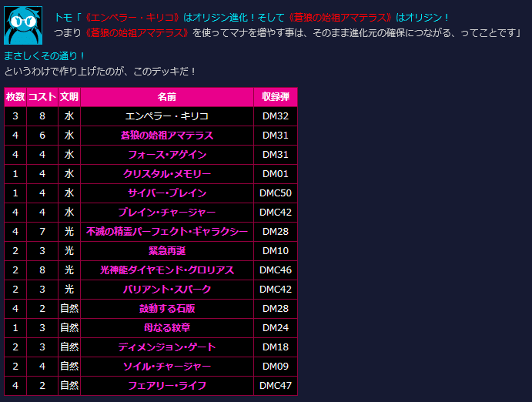
Task: Click the エンペラー・キリコ name cell in table
Action: [x=167, y=116]
